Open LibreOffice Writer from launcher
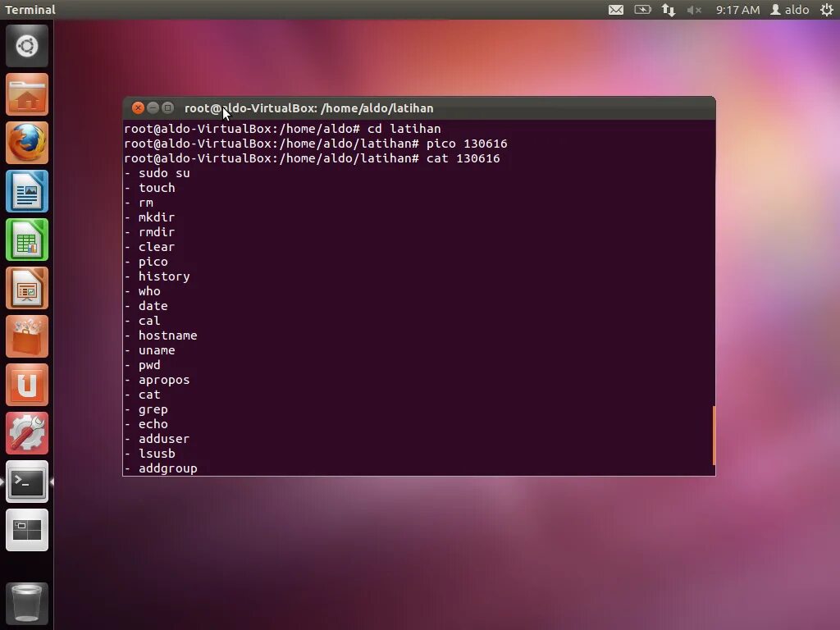The image size is (840, 630). coord(27,192)
